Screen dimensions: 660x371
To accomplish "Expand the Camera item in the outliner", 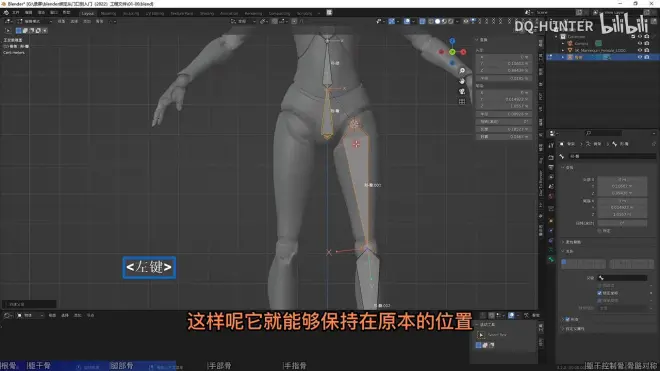I will coord(563,43).
